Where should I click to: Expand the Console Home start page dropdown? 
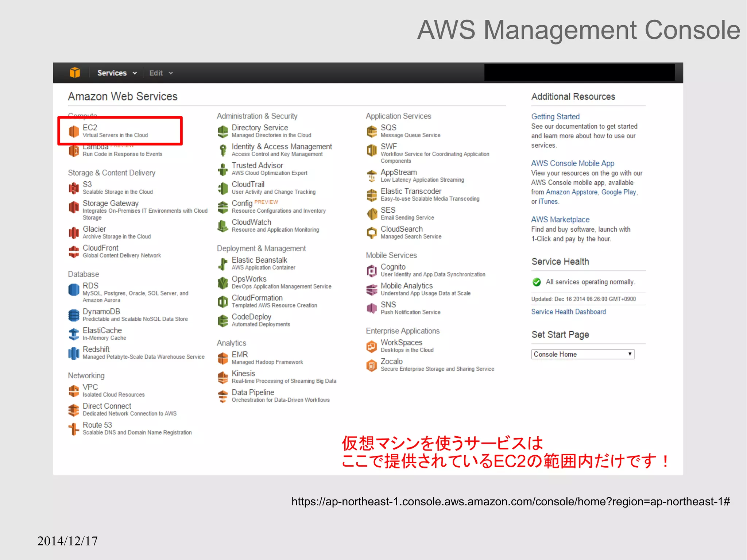pos(583,354)
